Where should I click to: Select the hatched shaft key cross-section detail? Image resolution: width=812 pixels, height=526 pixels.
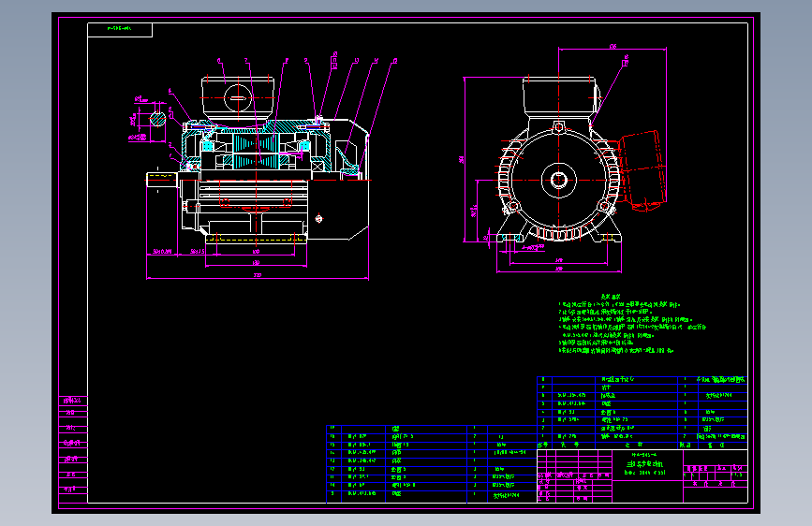(157, 119)
